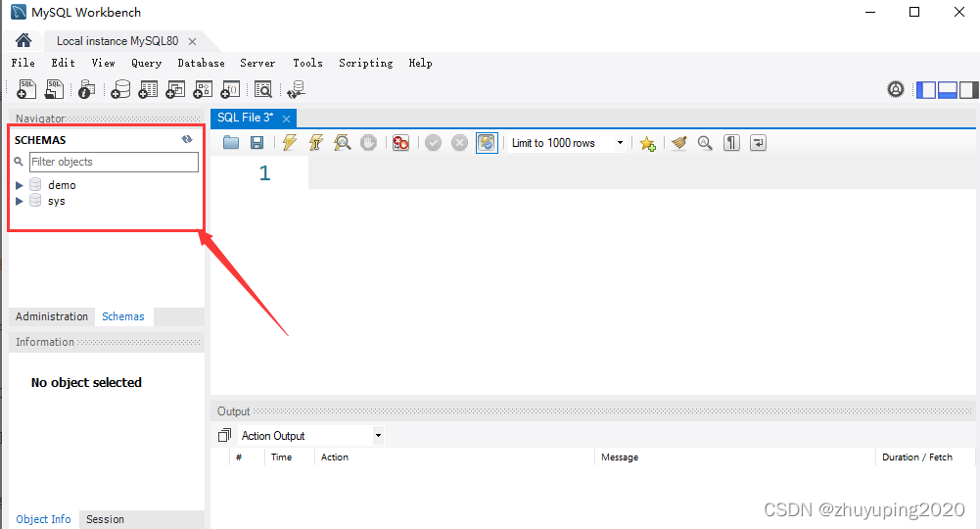
Task: Expand the demo schema
Action: (20, 185)
